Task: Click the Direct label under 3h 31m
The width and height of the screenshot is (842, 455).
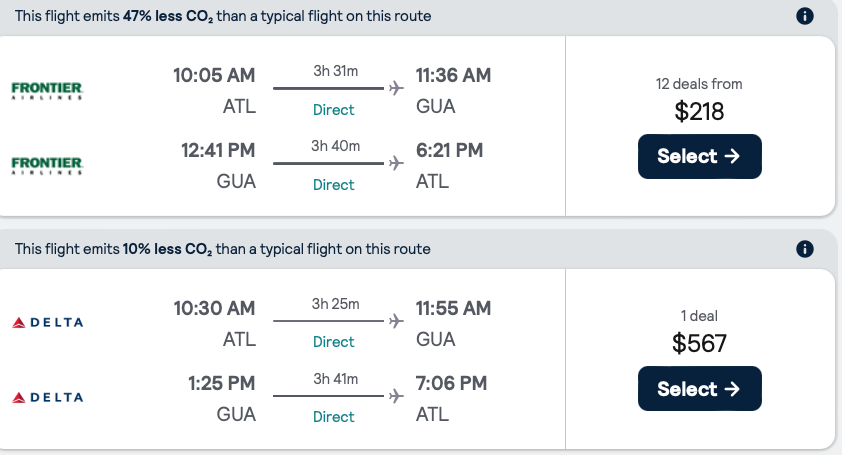Action: pos(333,110)
